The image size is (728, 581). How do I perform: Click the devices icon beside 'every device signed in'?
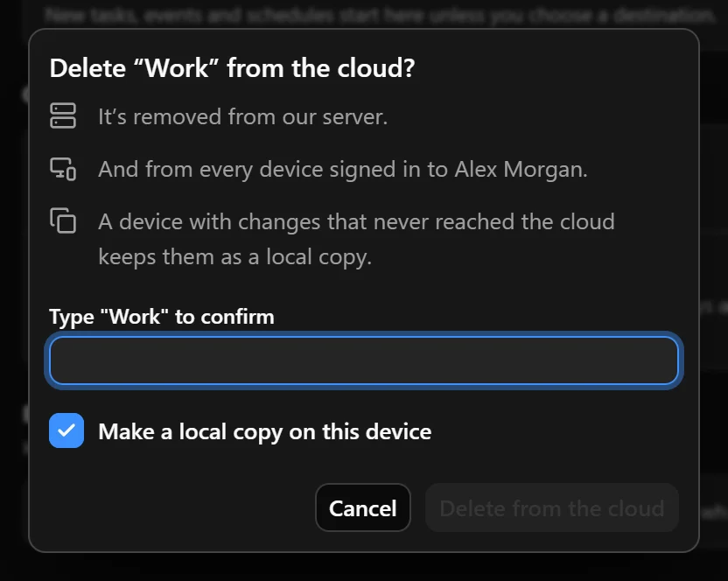63,169
